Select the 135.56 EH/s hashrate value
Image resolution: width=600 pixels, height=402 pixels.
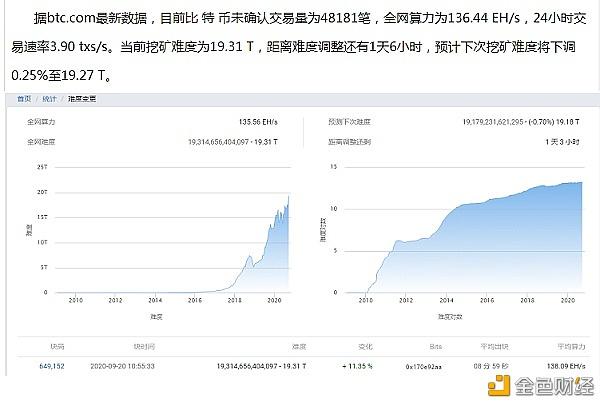click(258, 122)
